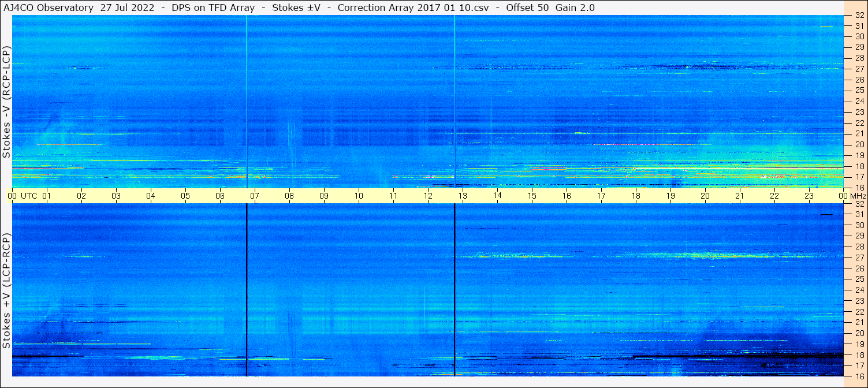Click the black vertical gap line near 12:45 in lower panel
The width and height of the screenshot is (868, 388).
coord(455,290)
